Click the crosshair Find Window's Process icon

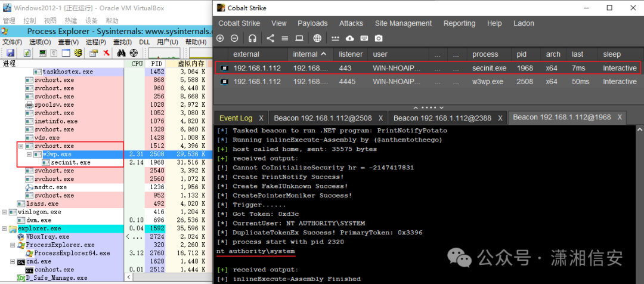(x=134, y=53)
